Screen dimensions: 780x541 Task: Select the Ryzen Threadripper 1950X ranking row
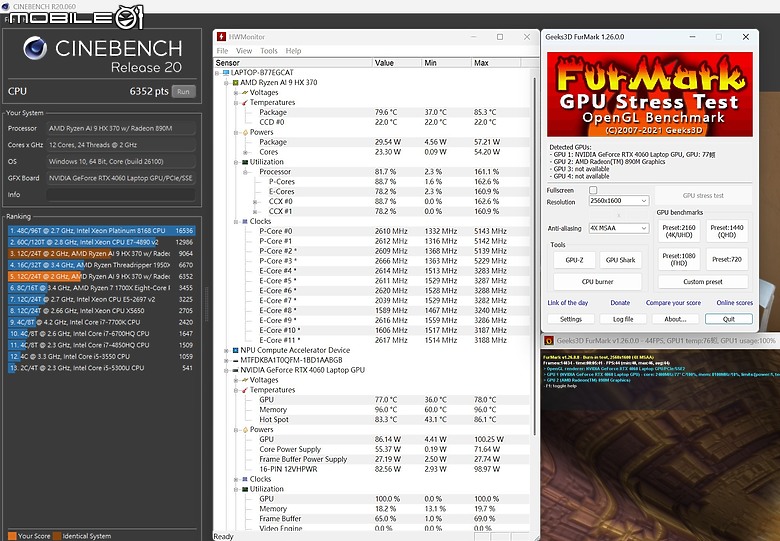click(x=101, y=265)
